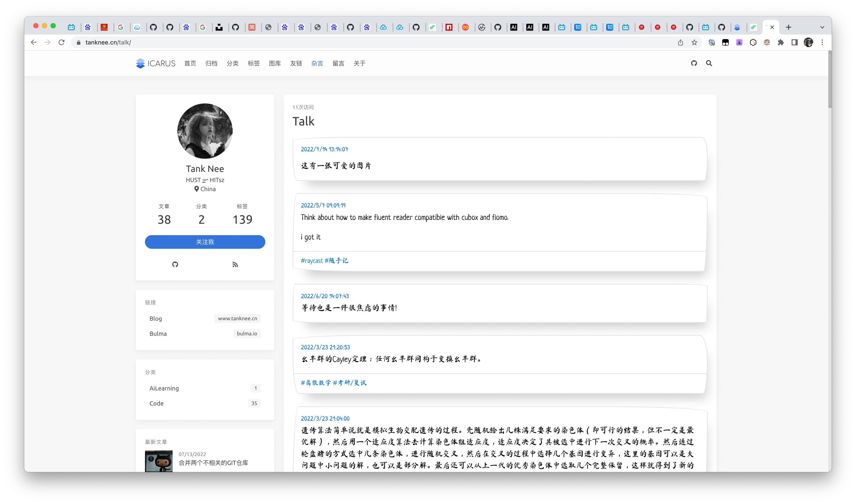Open the Extensions puzzle menu

(781, 42)
